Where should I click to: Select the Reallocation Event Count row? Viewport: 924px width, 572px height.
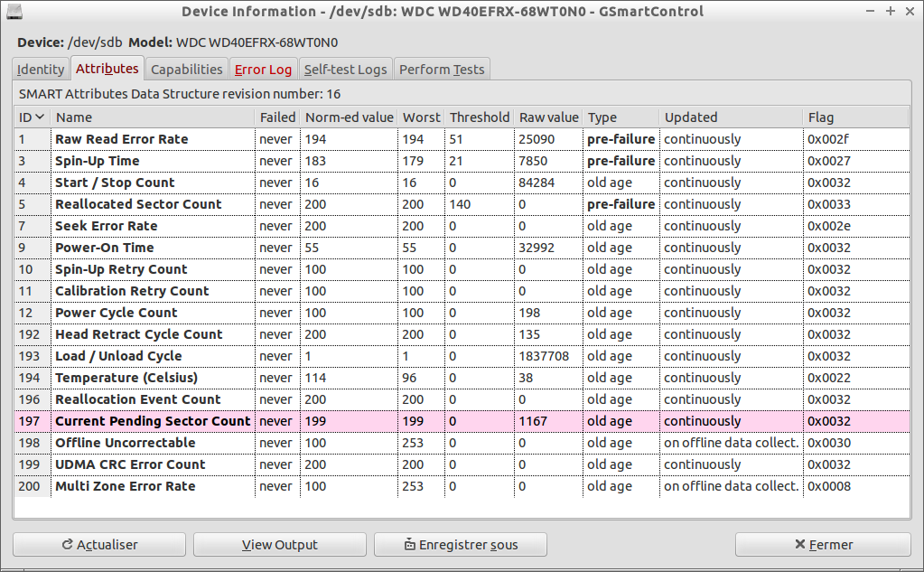point(462,399)
